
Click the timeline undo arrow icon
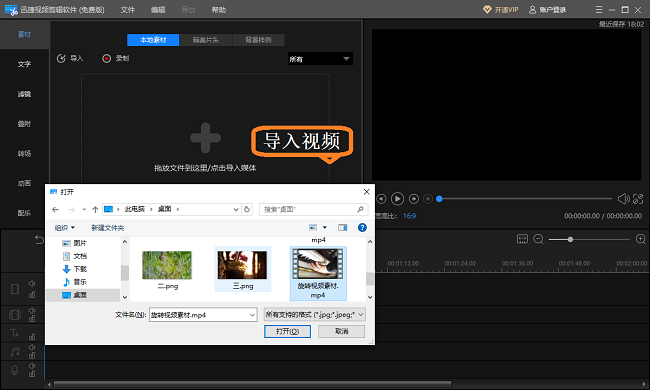39,240
